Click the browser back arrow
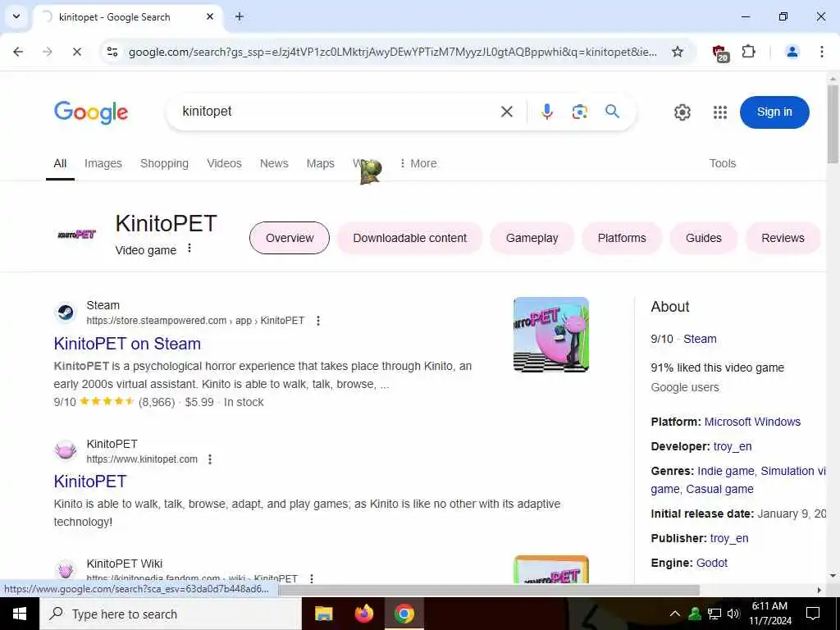This screenshot has height=630, width=840. (x=18, y=52)
